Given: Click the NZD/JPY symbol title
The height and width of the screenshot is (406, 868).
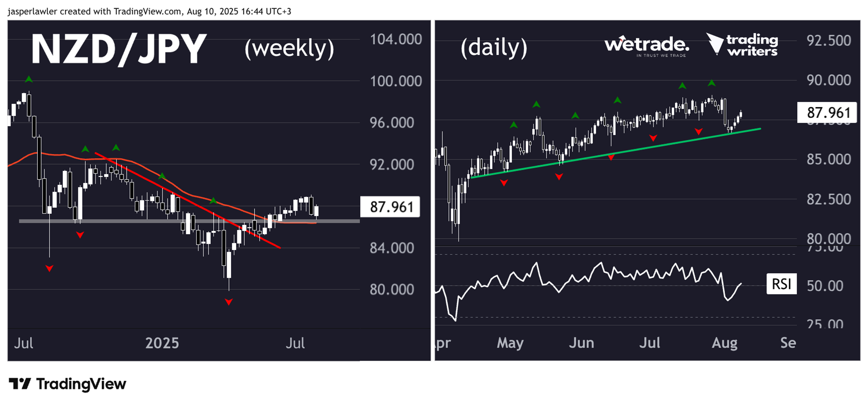Looking at the screenshot, I should [x=119, y=49].
